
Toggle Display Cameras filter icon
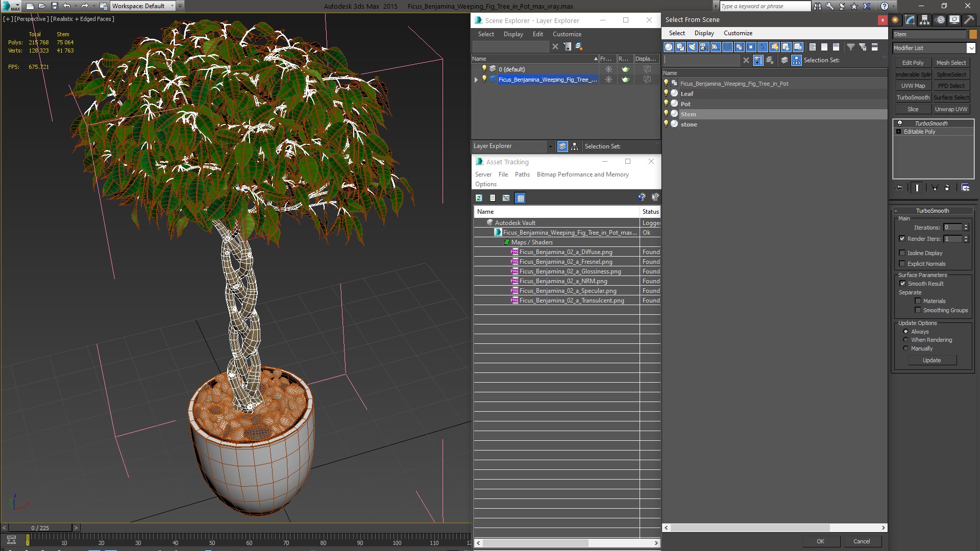pos(704,47)
